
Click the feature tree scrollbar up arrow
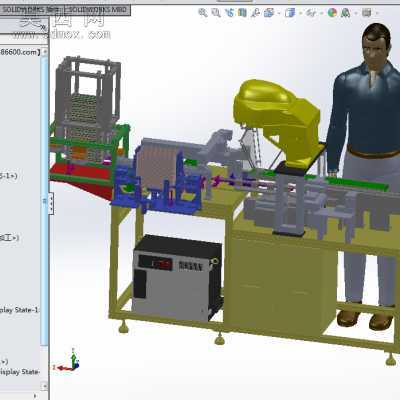45,52
